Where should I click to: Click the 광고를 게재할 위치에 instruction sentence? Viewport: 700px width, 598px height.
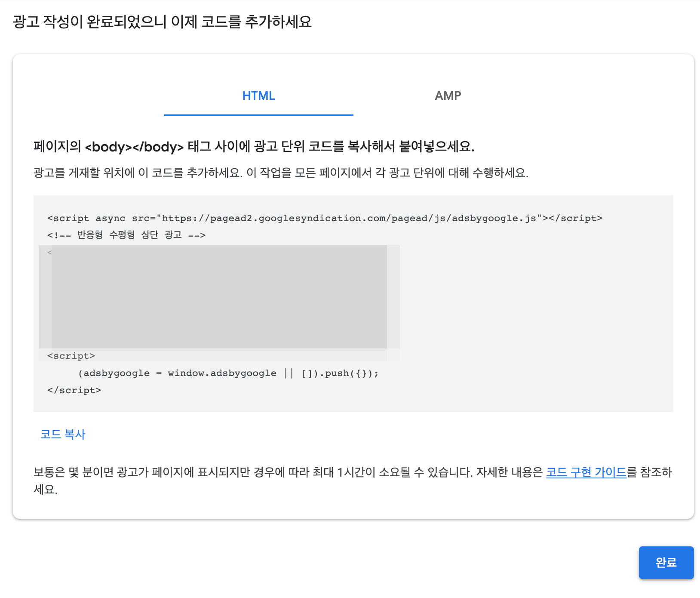click(x=281, y=173)
